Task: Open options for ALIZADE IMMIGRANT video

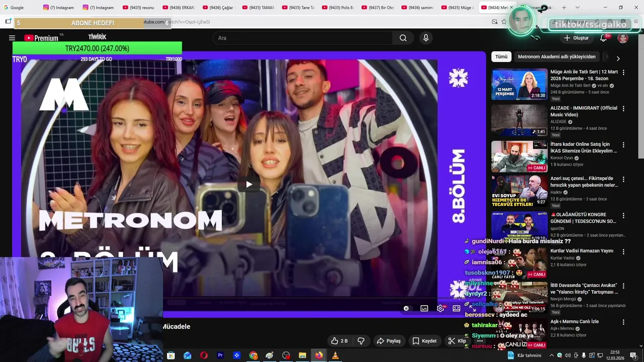Action: (x=623, y=109)
